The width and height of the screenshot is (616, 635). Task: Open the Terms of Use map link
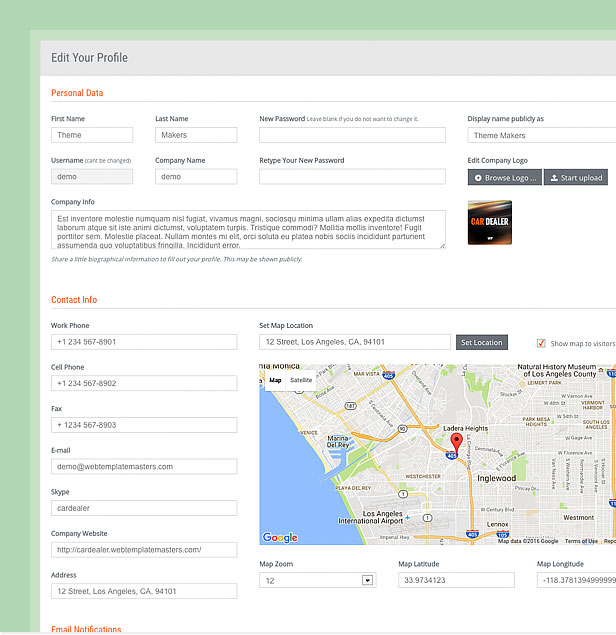[580, 541]
